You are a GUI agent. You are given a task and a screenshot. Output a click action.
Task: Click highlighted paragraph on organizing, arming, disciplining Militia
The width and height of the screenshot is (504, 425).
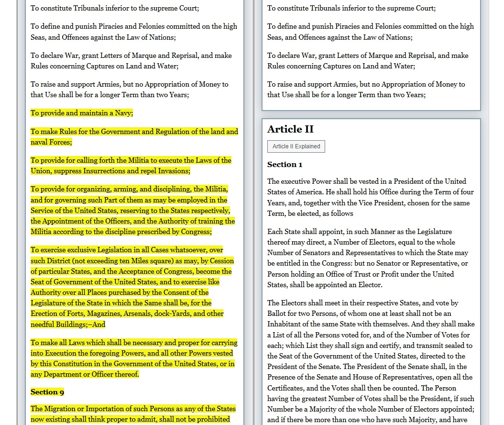pyautogui.click(x=133, y=210)
